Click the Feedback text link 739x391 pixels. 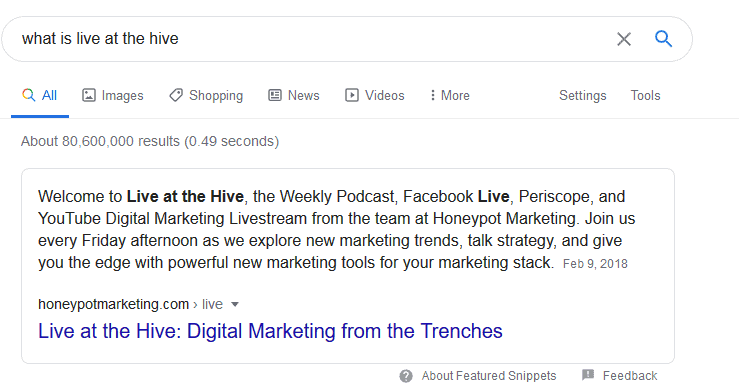[x=630, y=376]
